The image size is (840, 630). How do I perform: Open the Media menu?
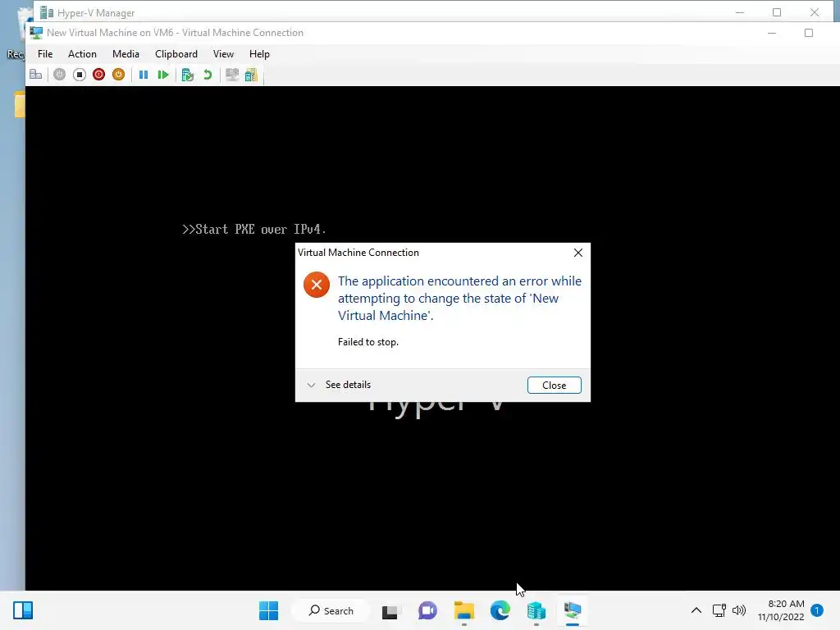tap(126, 54)
